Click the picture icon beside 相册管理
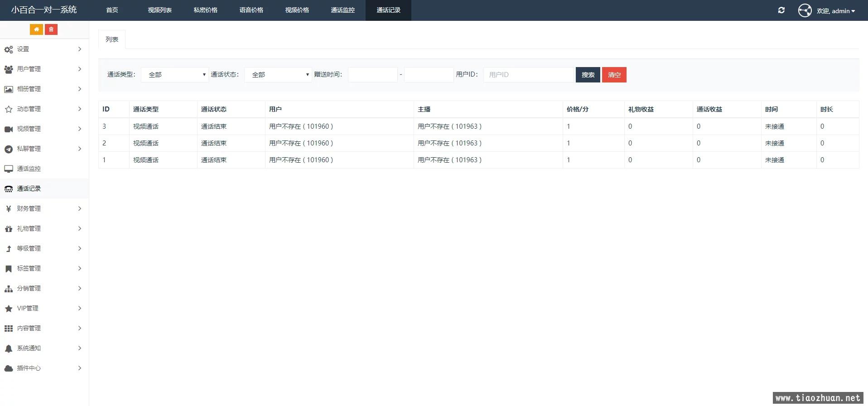The width and height of the screenshot is (868, 406). click(x=9, y=89)
